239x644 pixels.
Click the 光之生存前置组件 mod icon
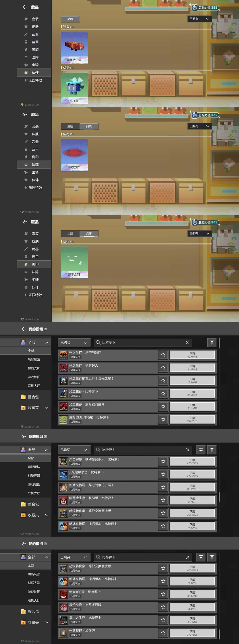coord(63,381)
